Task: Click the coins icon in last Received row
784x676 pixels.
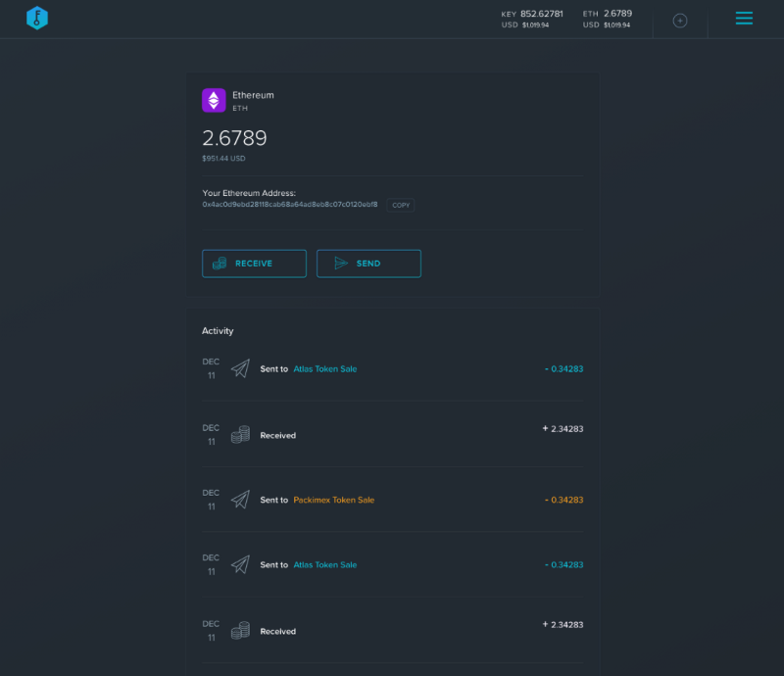Action: [240, 631]
